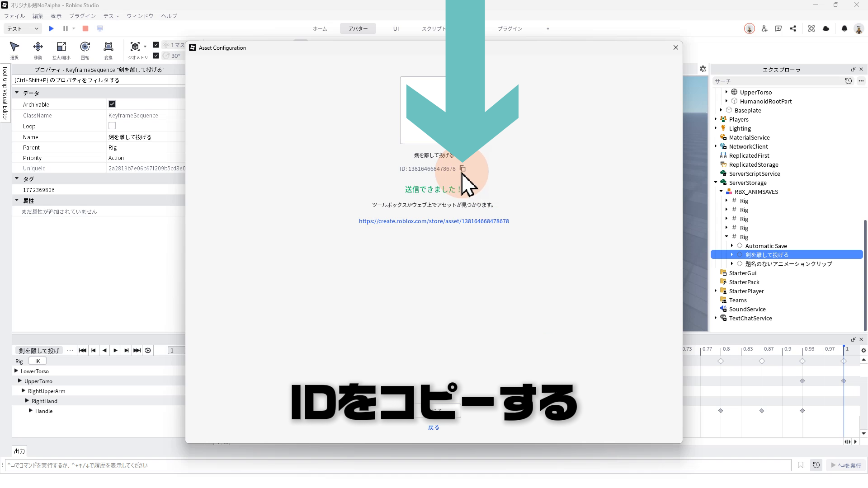Jump to last keyframe in animation controls
The image size is (868, 488).
pyautogui.click(x=137, y=350)
